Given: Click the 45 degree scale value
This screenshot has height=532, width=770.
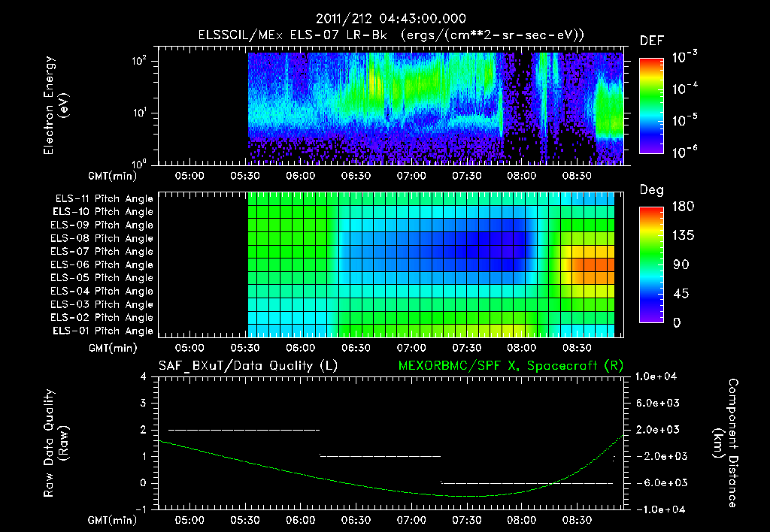Looking at the screenshot, I should 681,294.
